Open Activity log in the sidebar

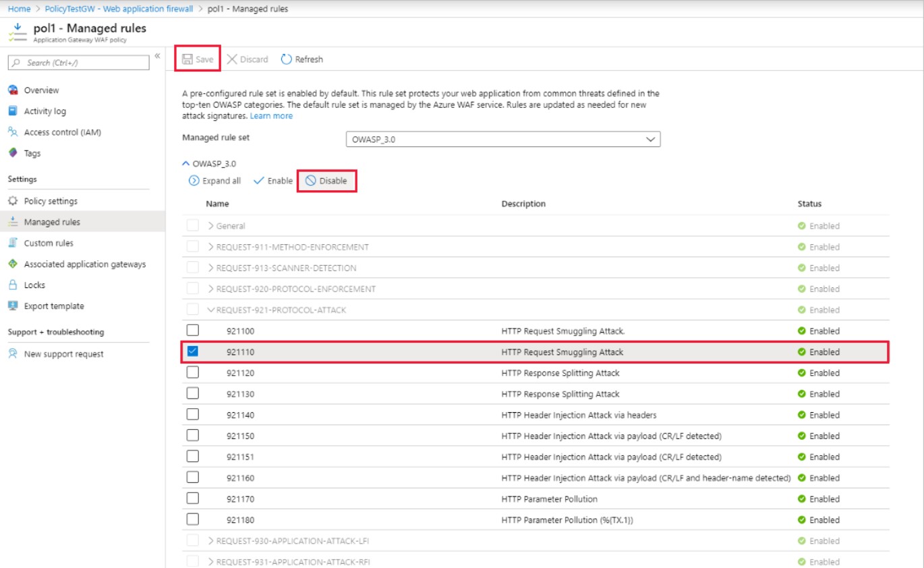(x=45, y=111)
